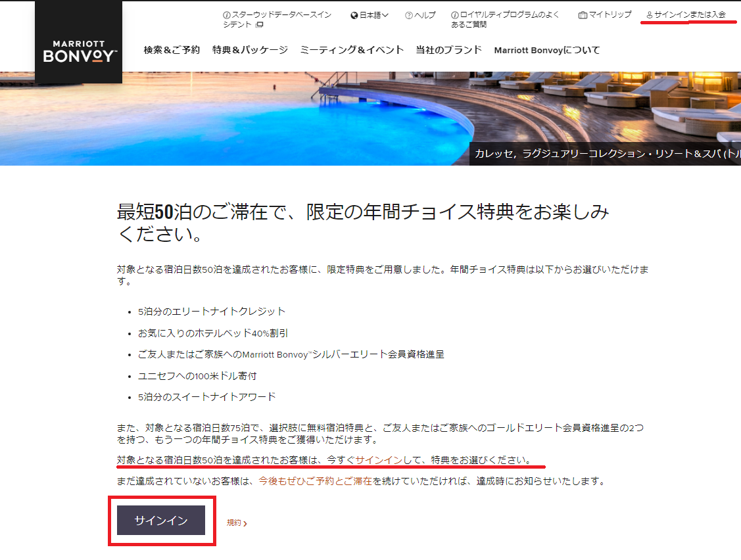The width and height of the screenshot is (741, 560).
Task: Click the person icon beside サインインまたは入会
Action: point(650,15)
